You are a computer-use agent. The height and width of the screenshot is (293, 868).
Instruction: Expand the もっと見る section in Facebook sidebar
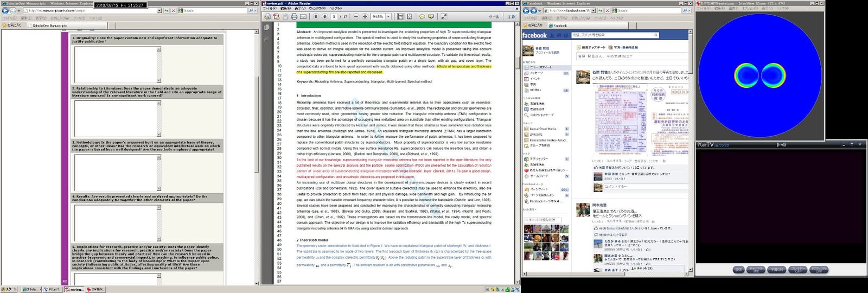point(529,209)
